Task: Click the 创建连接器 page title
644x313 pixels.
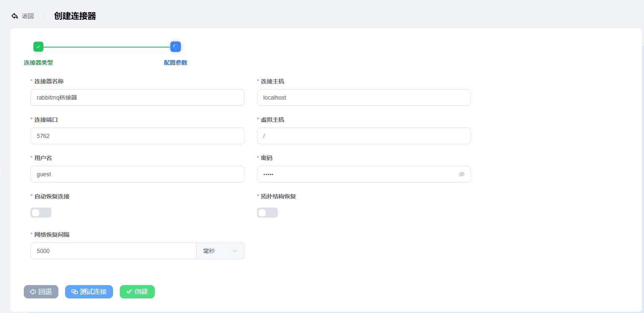Action: [x=75, y=16]
